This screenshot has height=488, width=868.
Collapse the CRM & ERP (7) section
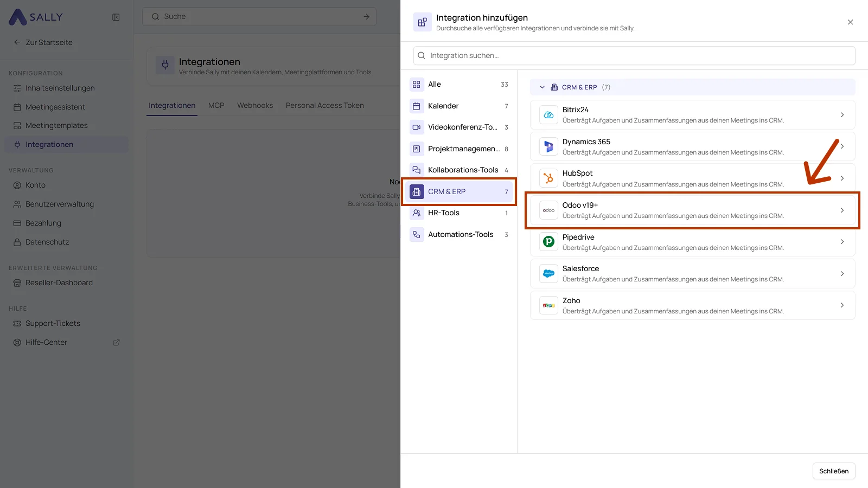pos(542,87)
